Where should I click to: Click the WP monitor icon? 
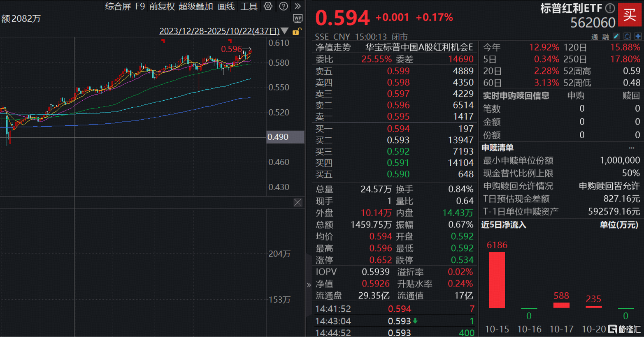click(x=298, y=18)
